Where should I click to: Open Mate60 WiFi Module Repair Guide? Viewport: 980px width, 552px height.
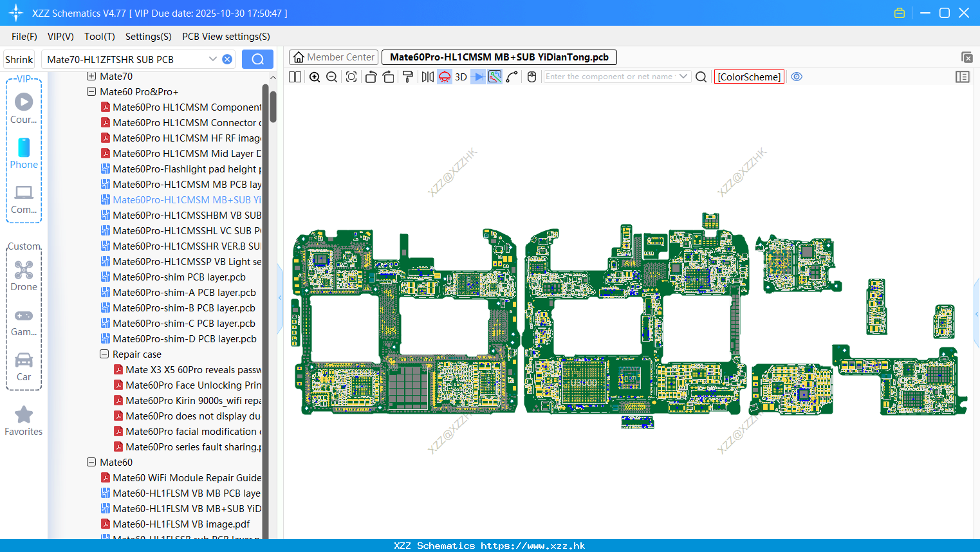pyautogui.click(x=181, y=478)
